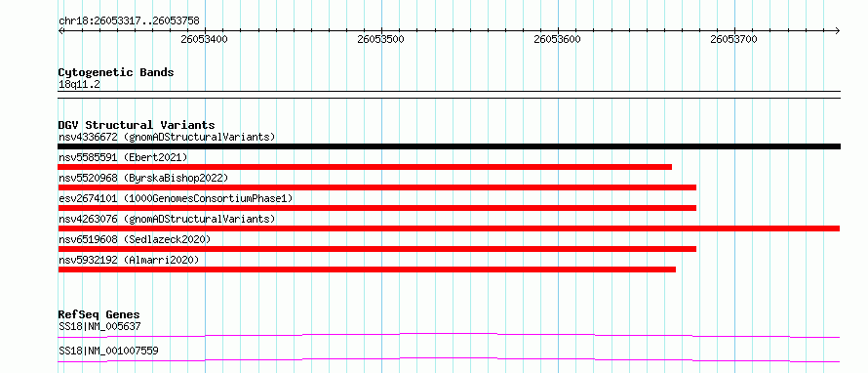
Task: Select the magenta SS18|NM_005637 intron line
Action: [449, 335]
